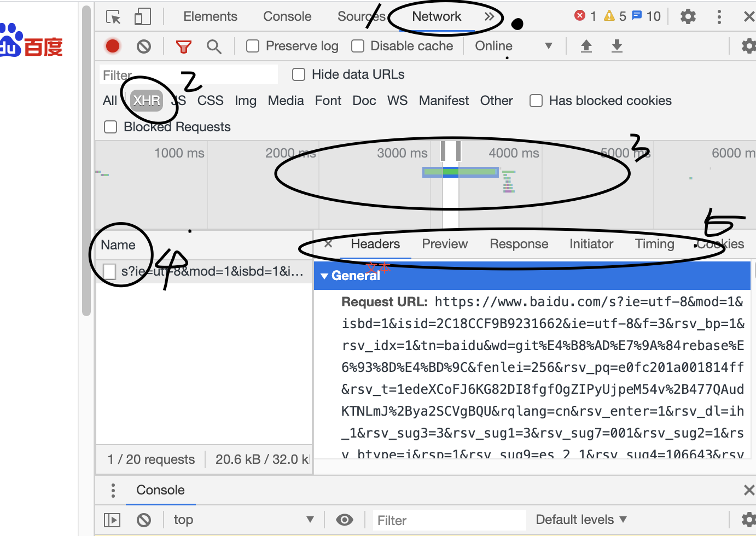Open DevTools settings gear
Viewport: 756px width, 536px height.
tap(688, 16)
